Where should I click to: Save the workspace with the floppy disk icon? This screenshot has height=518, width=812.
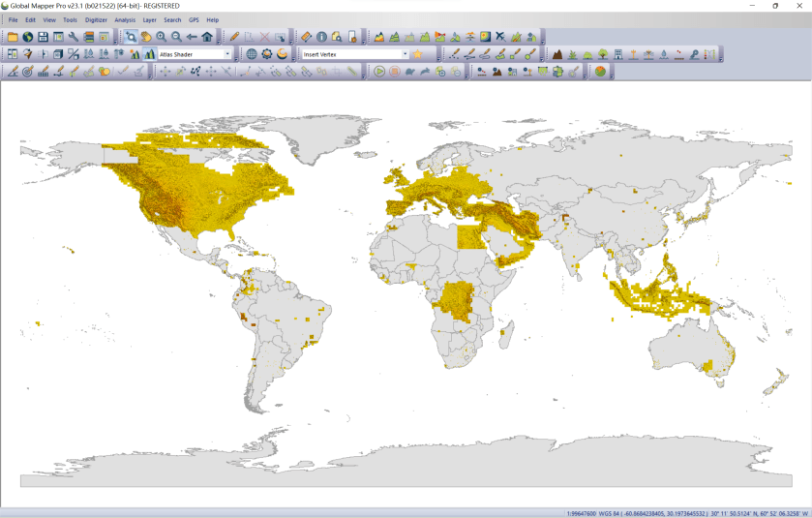[x=43, y=37]
